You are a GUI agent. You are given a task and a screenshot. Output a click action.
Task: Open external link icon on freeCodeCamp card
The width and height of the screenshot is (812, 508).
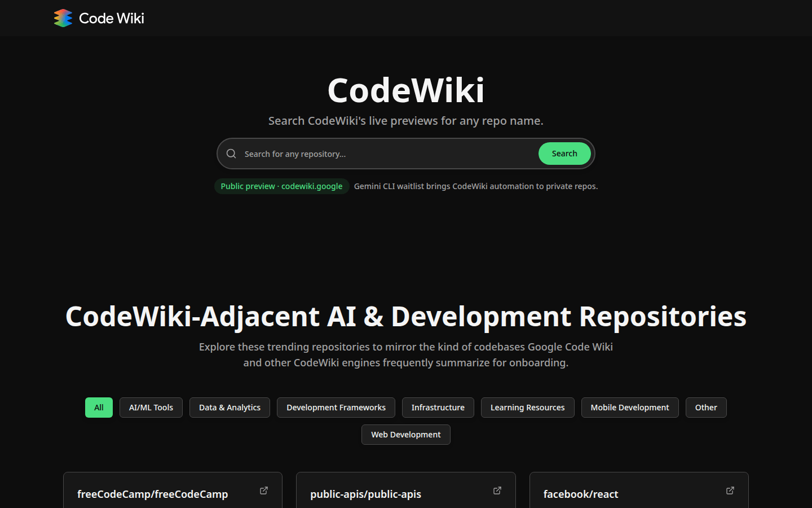pyautogui.click(x=264, y=491)
